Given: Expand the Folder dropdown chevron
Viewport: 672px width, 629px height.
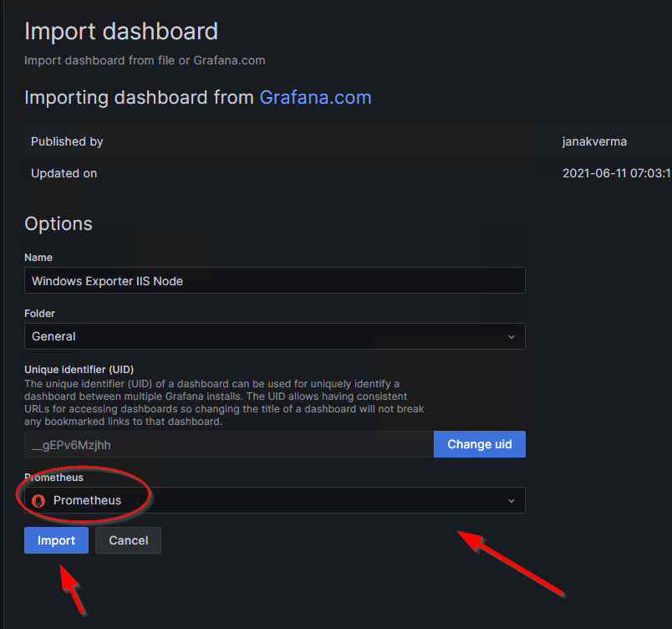Looking at the screenshot, I should (511, 336).
